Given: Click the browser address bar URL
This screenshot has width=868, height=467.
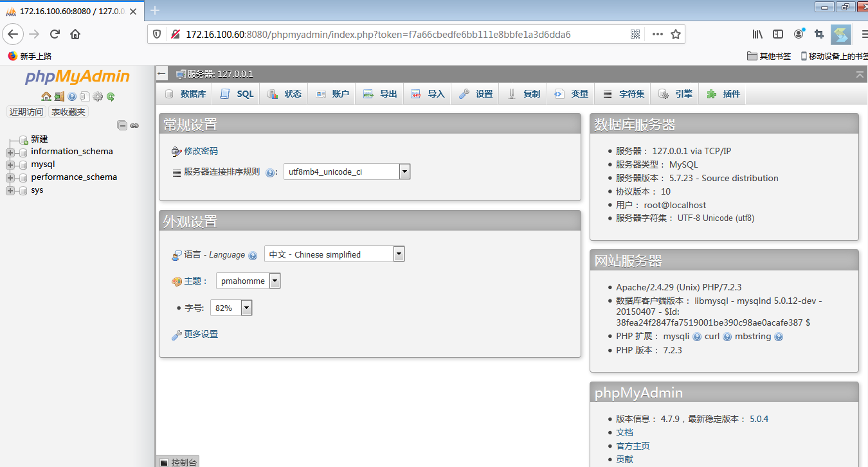Looking at the screenshot, I should point(378,34).
